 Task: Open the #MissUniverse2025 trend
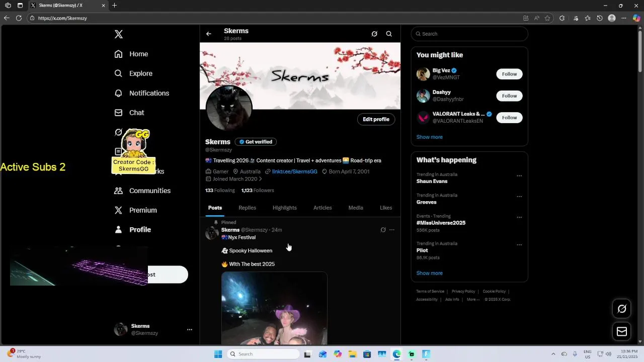pos(441,223)
